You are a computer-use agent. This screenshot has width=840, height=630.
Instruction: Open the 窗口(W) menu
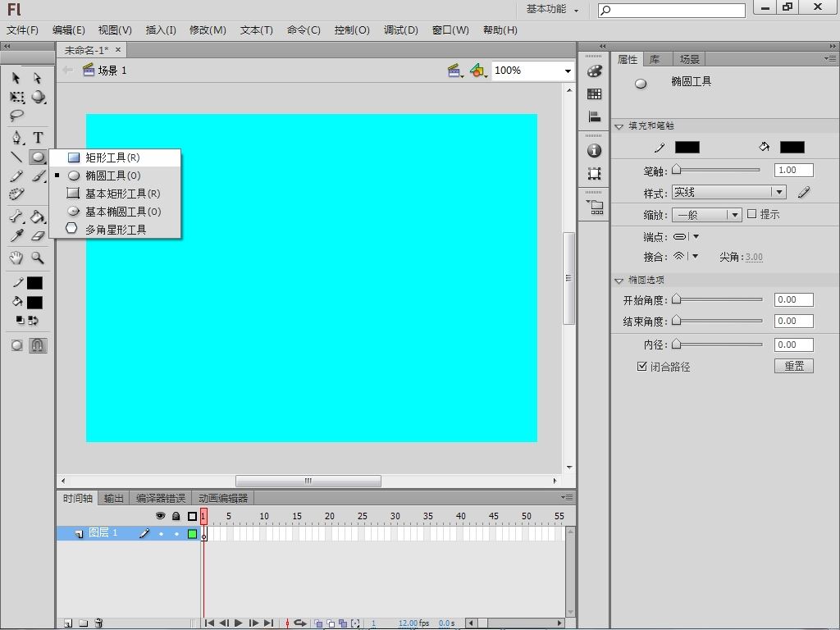point(450,30)
